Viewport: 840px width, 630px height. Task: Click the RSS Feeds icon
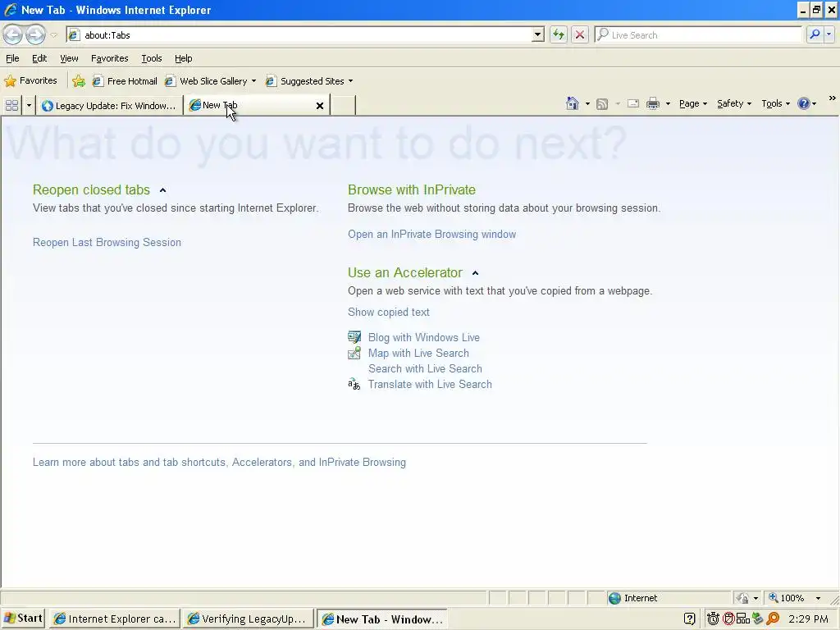click(x=602, y=104)
